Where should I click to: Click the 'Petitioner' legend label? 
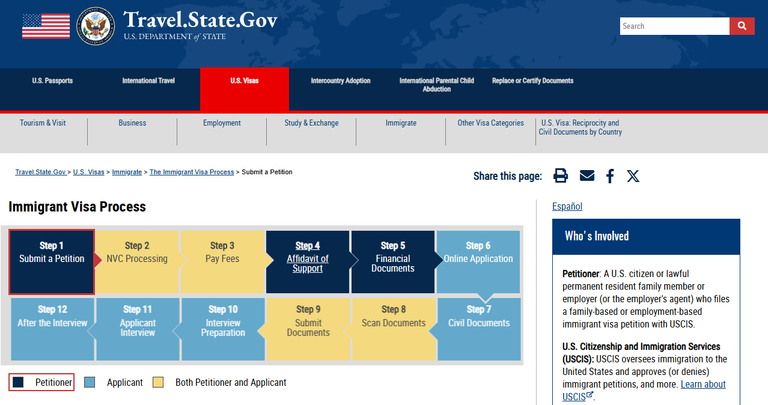pyautogui.click(x=53, y=382)
